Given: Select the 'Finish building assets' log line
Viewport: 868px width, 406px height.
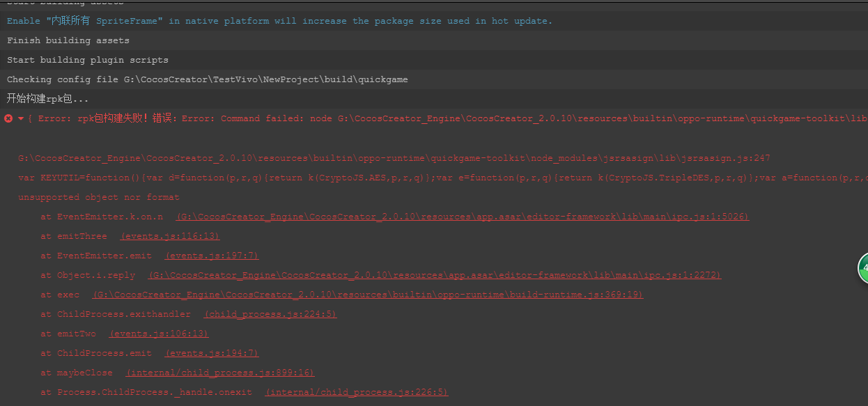Looking at the screenshot, I should click(x=434, y=40).
